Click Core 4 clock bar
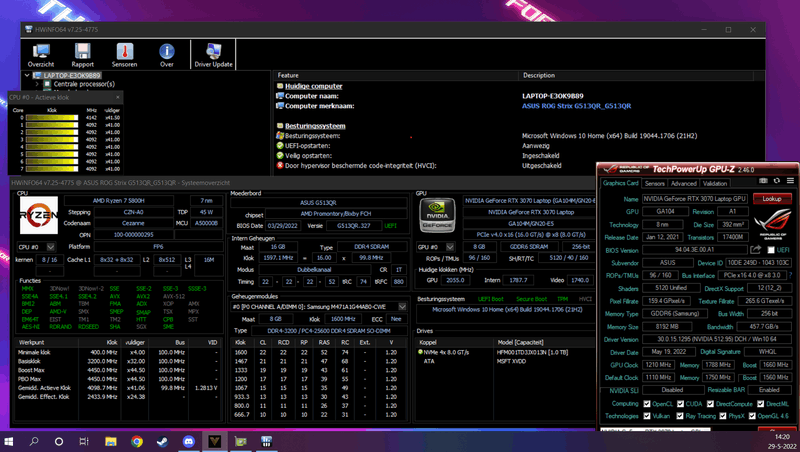 point(52,147)
